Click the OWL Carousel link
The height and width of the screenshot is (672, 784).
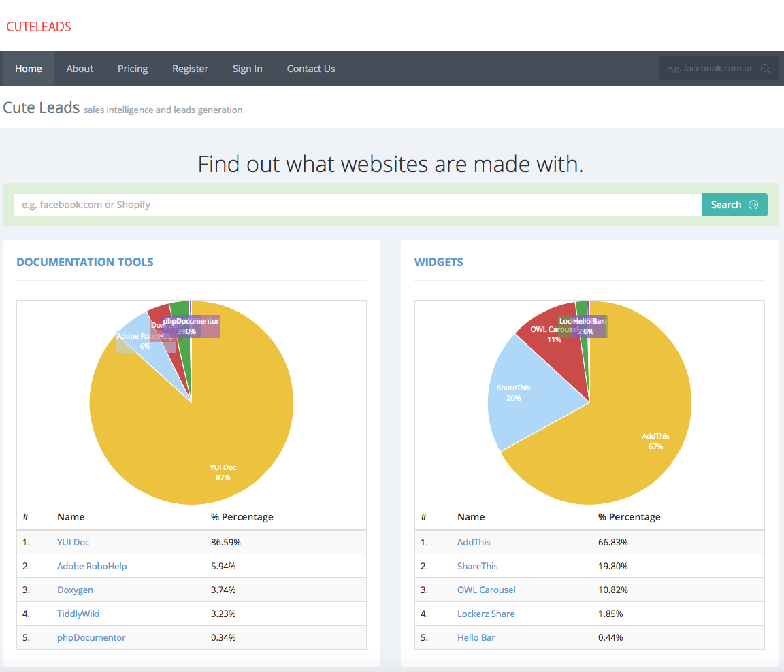486,590
